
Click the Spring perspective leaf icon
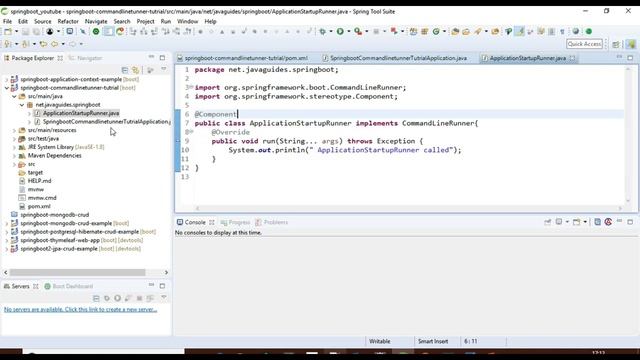pos(631,44)
